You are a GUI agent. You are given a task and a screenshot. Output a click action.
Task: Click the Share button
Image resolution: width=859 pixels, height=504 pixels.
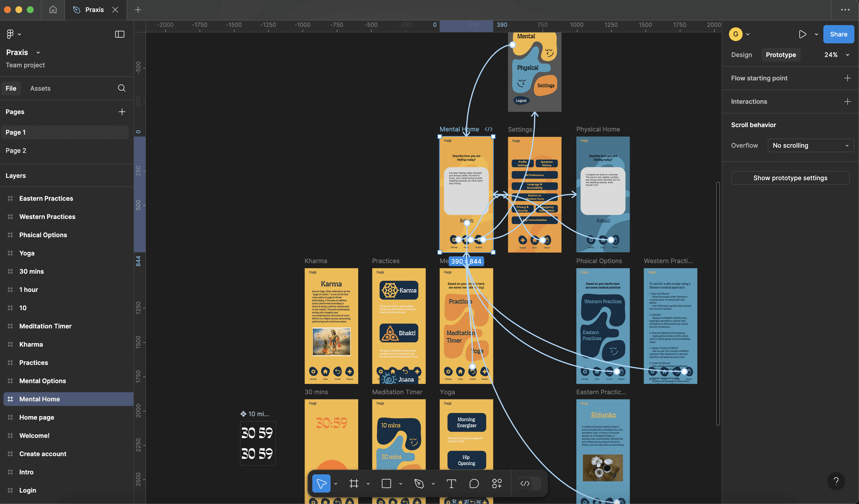(x=838, y=34)
